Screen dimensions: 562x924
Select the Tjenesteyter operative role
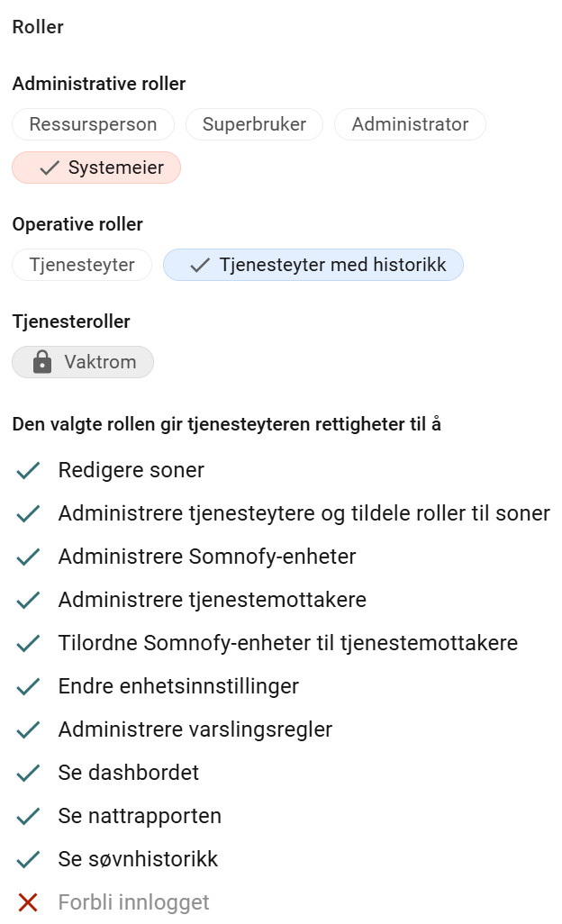[x=82, y=265]
